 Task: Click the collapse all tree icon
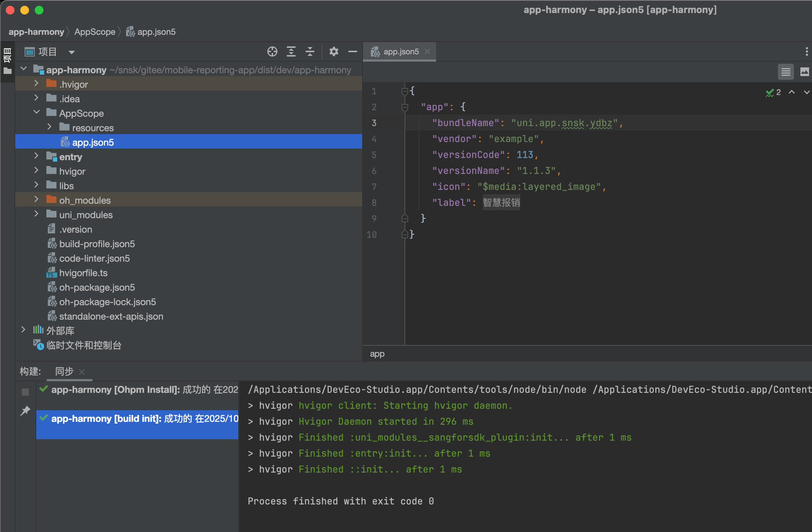(310, 52)
